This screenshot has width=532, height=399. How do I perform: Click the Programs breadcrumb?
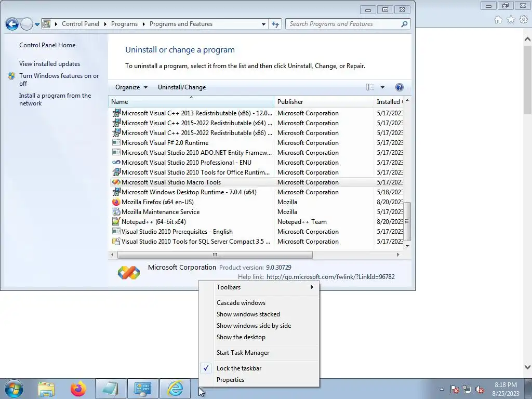point(124,24)
